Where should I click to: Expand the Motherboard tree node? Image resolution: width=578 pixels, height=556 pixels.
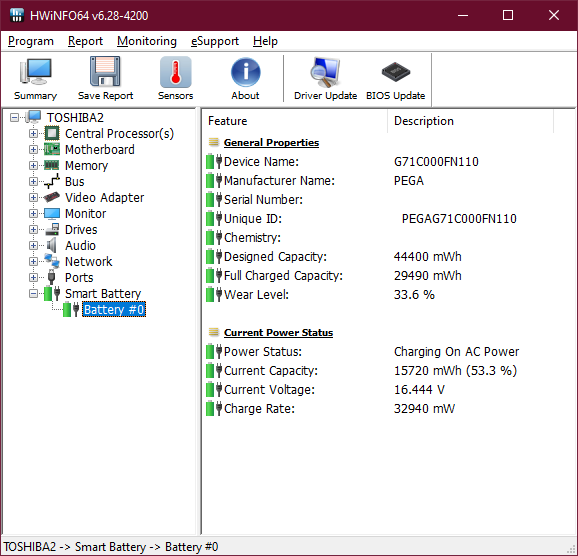click(33, 149)
